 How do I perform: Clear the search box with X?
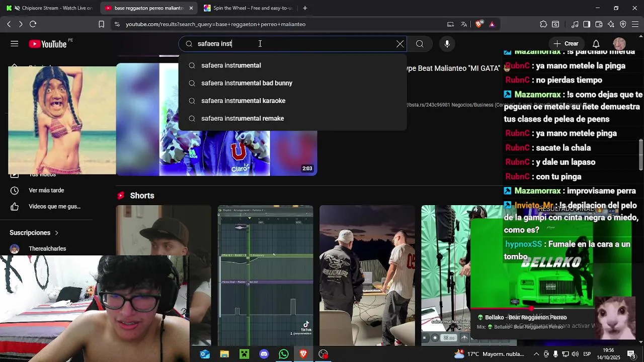click(400, 44)
